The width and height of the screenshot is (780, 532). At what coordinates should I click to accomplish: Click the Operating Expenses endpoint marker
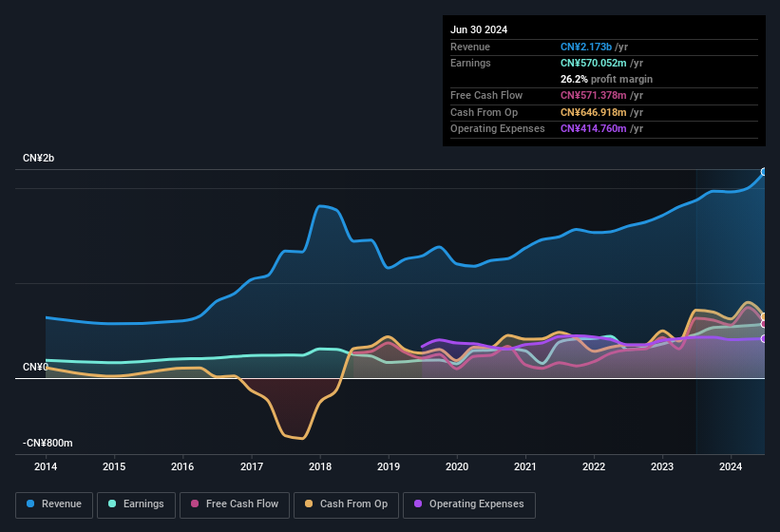[764, 338]
